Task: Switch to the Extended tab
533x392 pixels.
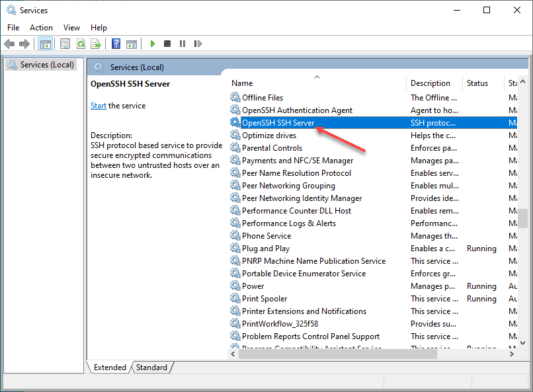Action: click(x=110, y=367)
